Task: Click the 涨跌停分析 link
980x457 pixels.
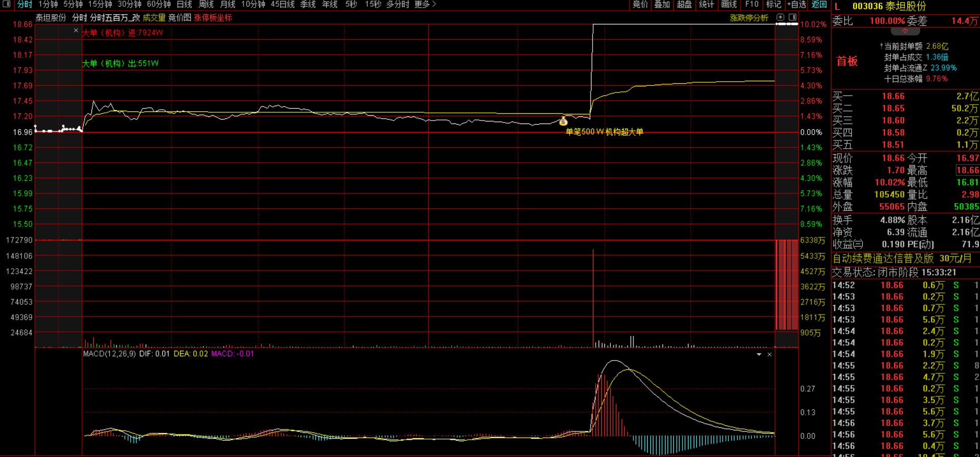Action: tap(749, 18)
